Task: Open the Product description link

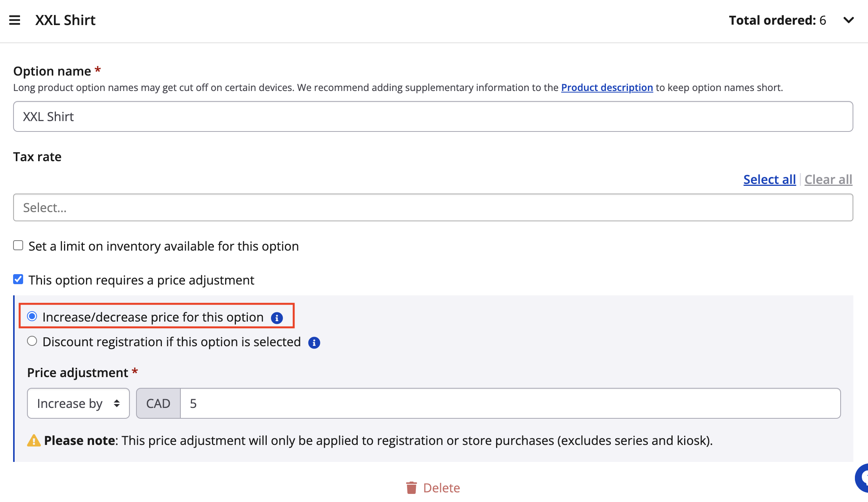Action: click(607, 88)
